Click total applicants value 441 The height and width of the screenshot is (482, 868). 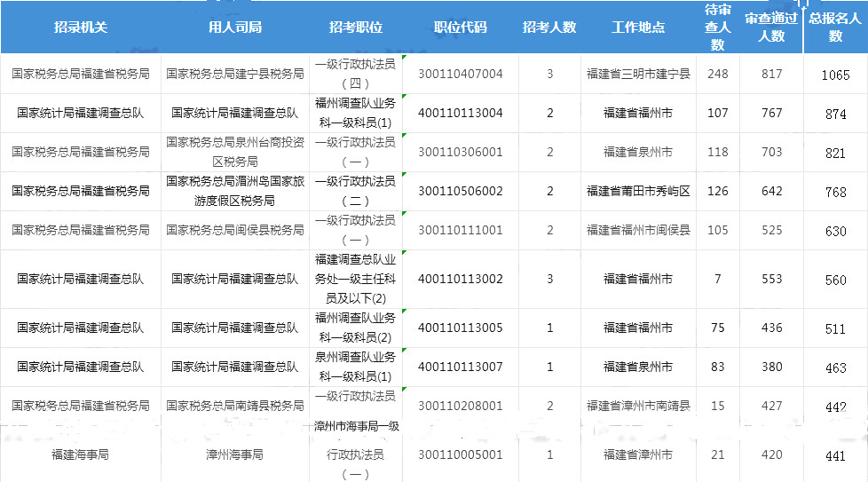(x=835, y=456)
